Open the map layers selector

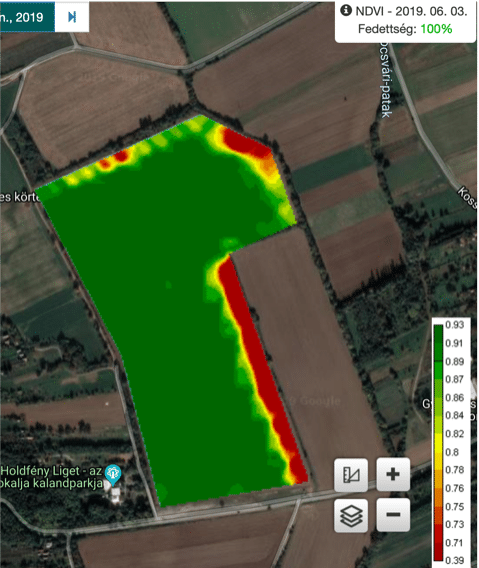[x=351, y=515]
